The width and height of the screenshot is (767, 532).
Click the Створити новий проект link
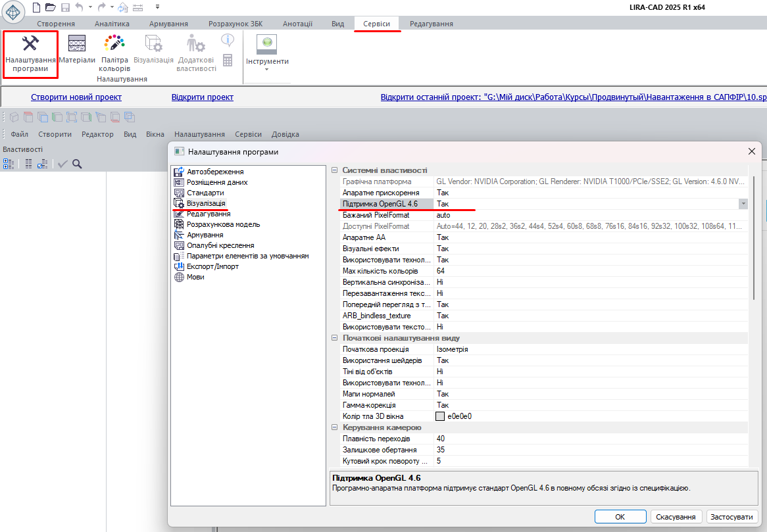pos(76,97)
